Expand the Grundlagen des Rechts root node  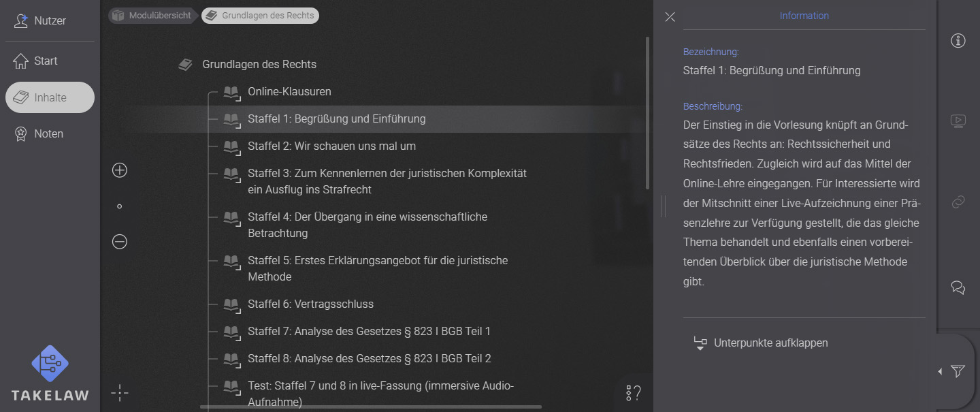pyautogui.click(x=259, y=64)
